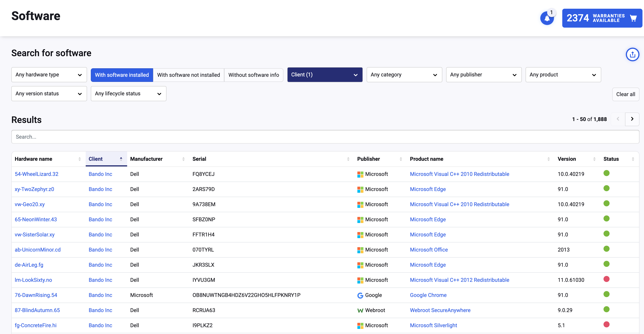644x334 pixels.
Task: Click '1 - 50 of 1,888' pagination text
Action: (x=589, y=119)
